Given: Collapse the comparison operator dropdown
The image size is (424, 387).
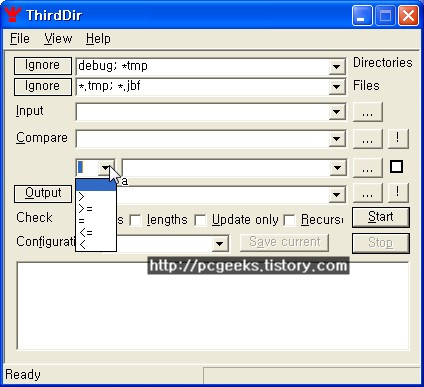Looking at the screenshot, I should (x=106, y=168).
